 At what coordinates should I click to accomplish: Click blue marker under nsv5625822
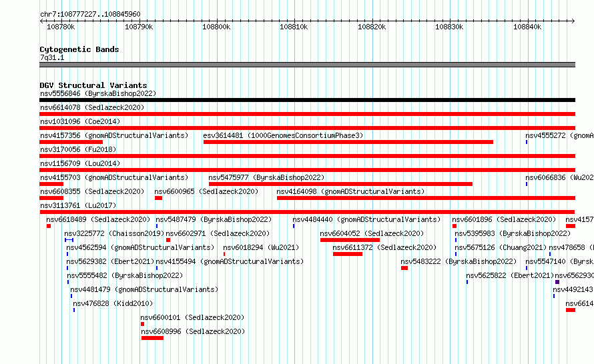467,282
